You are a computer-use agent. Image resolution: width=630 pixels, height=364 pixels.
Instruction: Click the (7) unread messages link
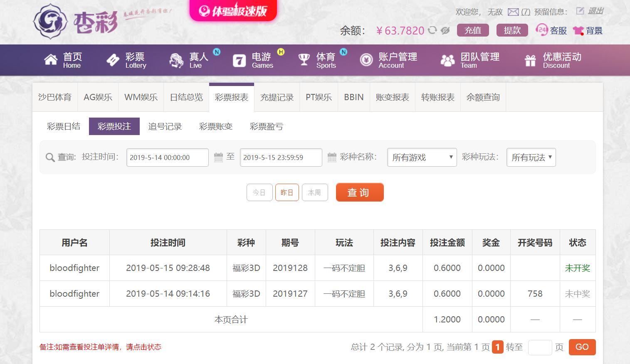pos(526,12)
